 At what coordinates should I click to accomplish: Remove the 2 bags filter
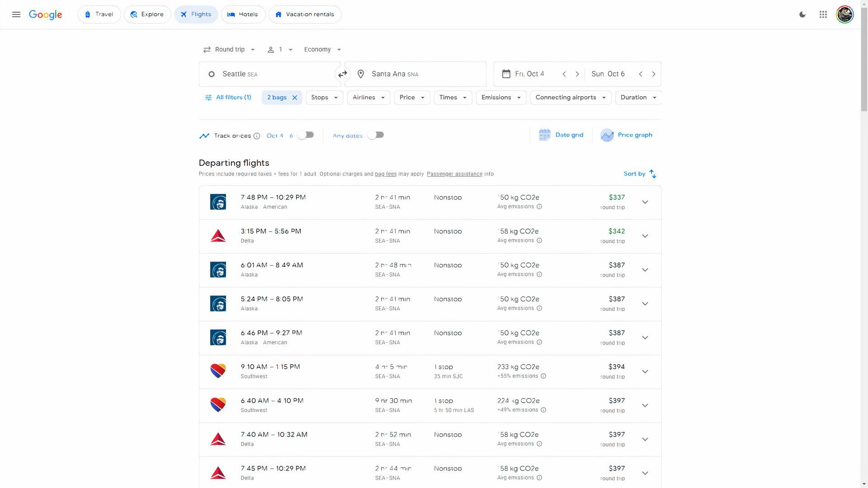tap(295, 98)
